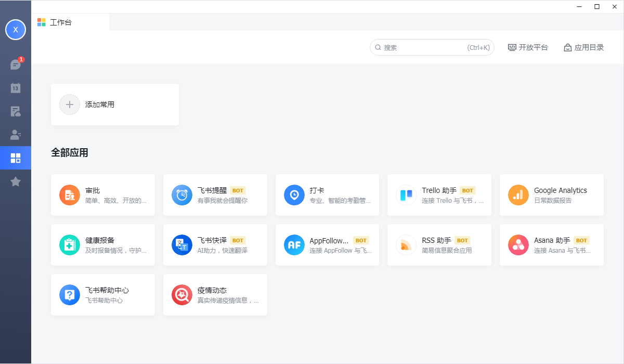Launch the 健康报备 health report app
624x364 pixels.
(x=103, y=245)
